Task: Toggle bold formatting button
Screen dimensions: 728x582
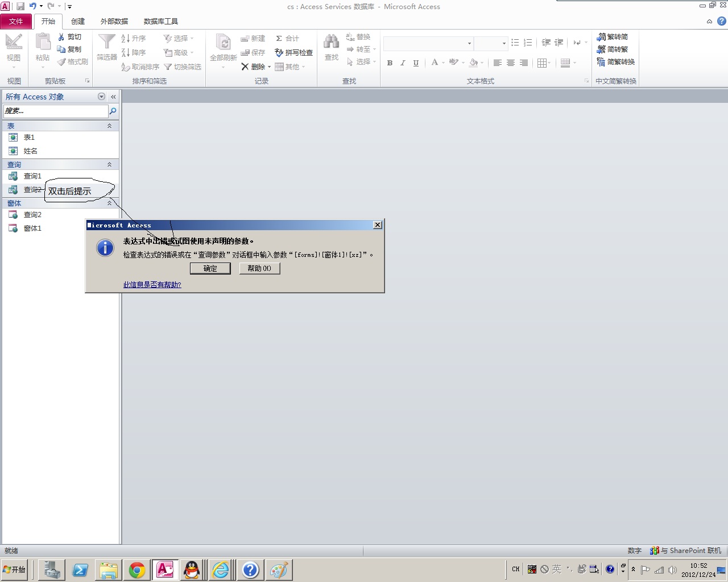Action: click(390, 63)
